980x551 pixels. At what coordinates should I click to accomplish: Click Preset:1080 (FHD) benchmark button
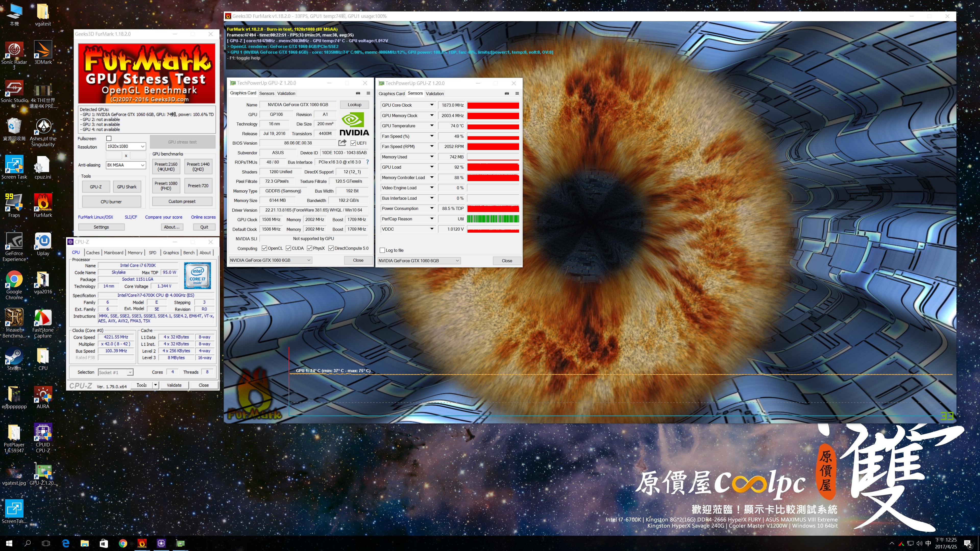166,185
